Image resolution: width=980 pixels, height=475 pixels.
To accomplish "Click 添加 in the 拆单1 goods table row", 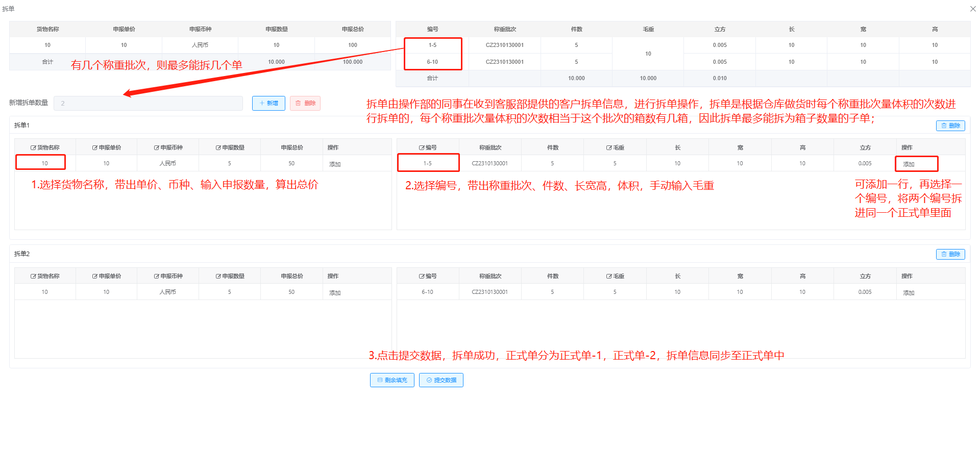I will (x=335, y=164).
